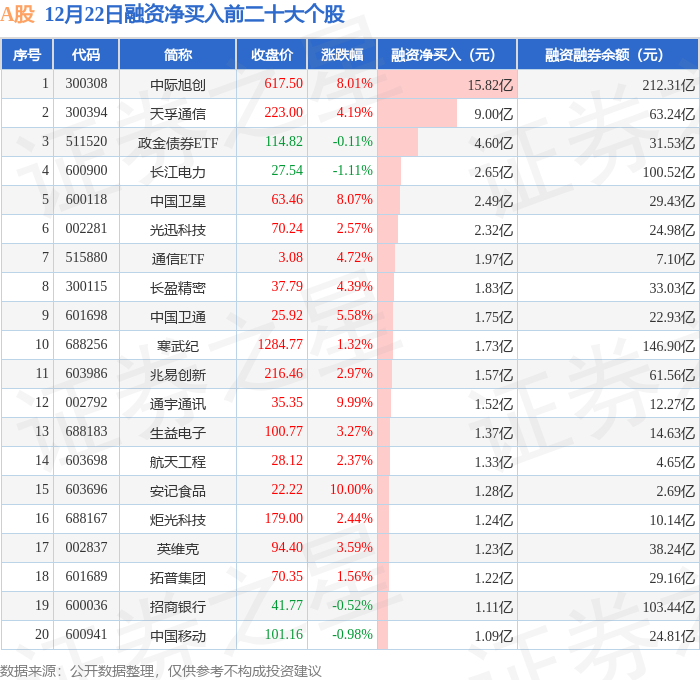Click the change value -0.52%
The width and height of the screenshot is (700, 680).
tap(352, 606)
